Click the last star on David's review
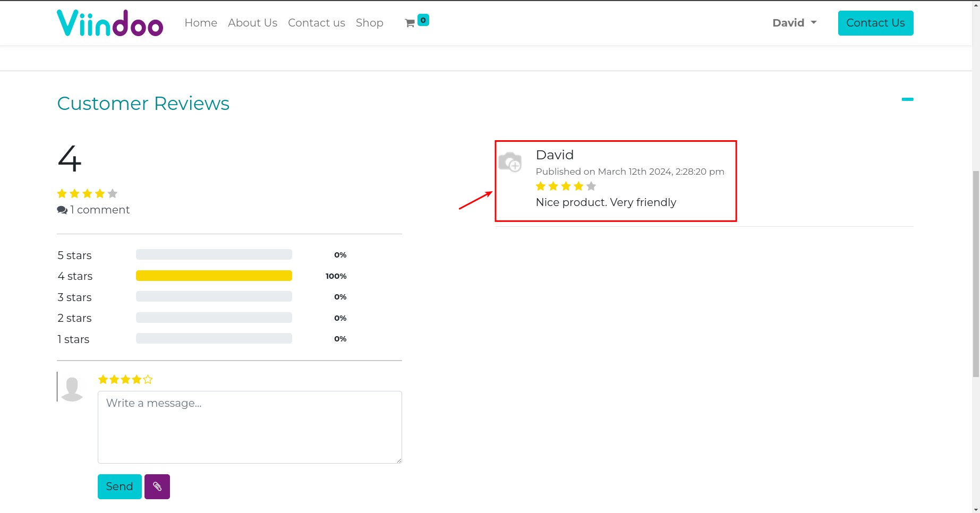The image size is (980, 513). pyautogui.click(x=591, y=186)
